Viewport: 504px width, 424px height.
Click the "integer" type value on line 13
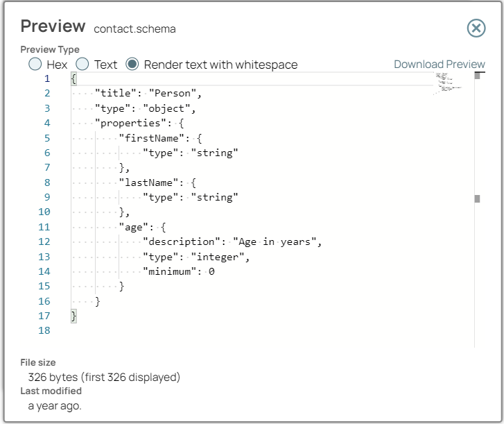219,257
